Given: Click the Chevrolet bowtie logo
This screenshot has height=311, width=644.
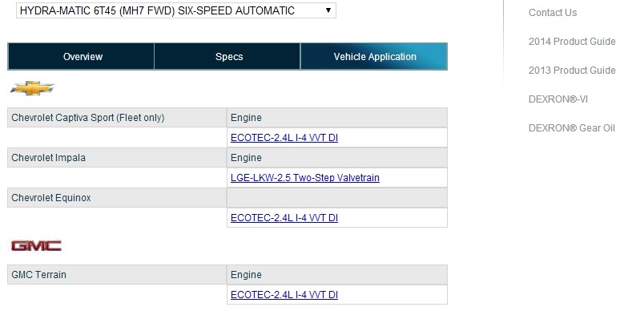Looking at the screenshot, I should [32, 88].
